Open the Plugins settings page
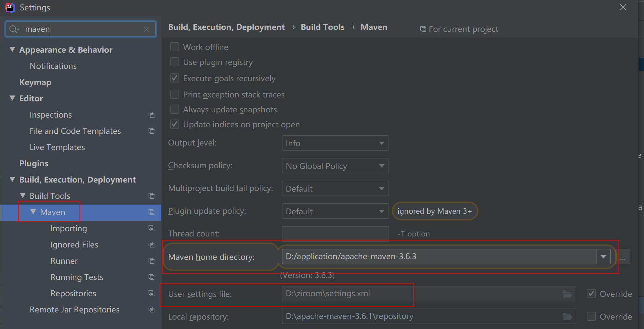The height and width of the screenshot is (329, 644). [x=34, y=163]
